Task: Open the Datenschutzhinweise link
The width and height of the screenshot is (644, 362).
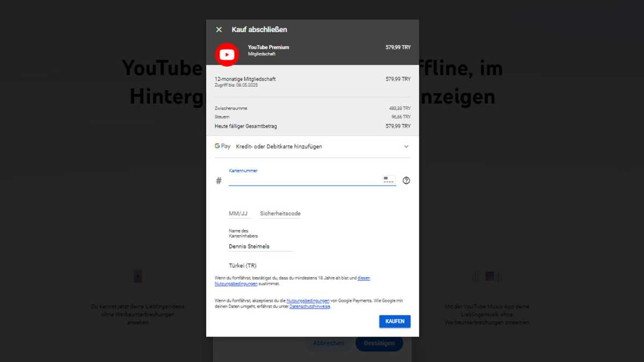Action: click(x=310, y=306)
